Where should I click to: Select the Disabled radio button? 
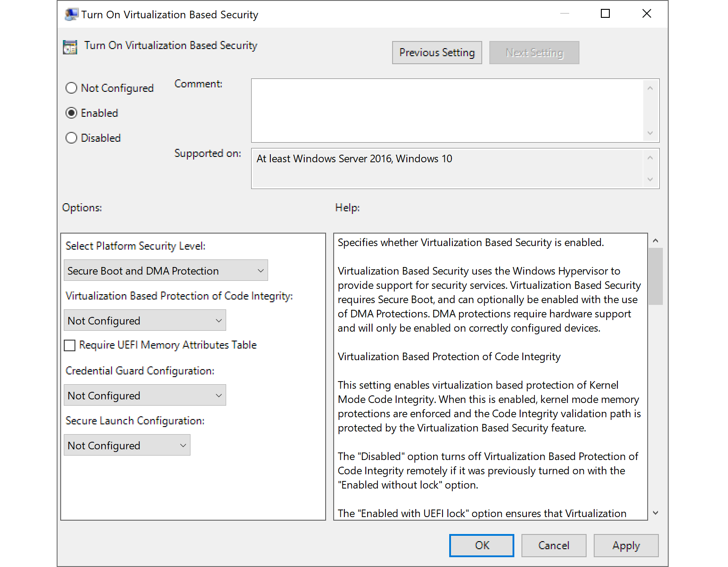[71, 138]
